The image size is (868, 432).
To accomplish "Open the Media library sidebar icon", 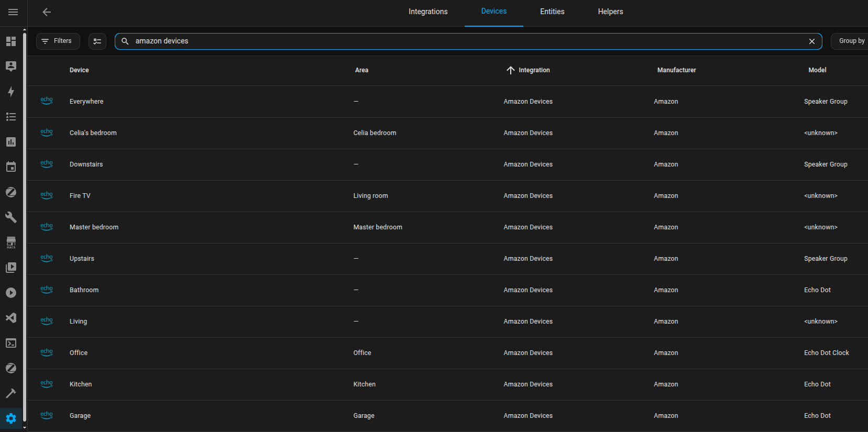I will tap(11, 268).
